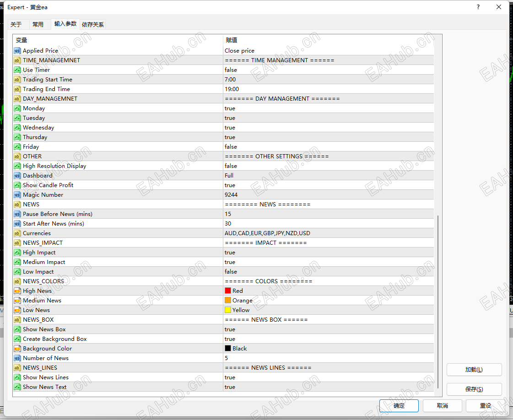
Task: Open the Tuesday value dropdown
Action: click(x=329, y=118)
